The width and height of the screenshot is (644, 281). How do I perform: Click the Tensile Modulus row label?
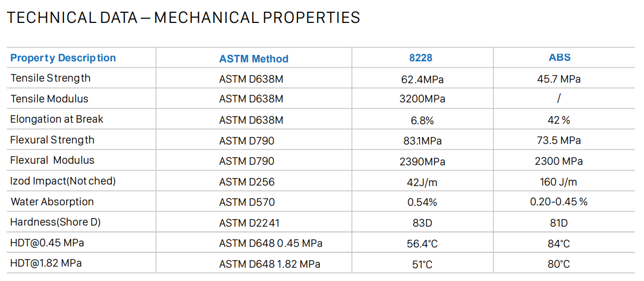click(50, 99)
